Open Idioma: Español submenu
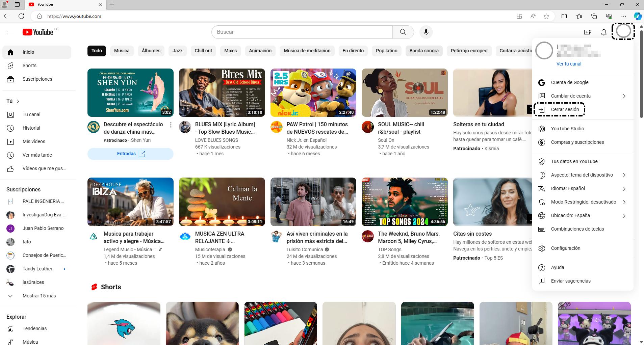This screenshot has height=345, width=644. (583, 188)
